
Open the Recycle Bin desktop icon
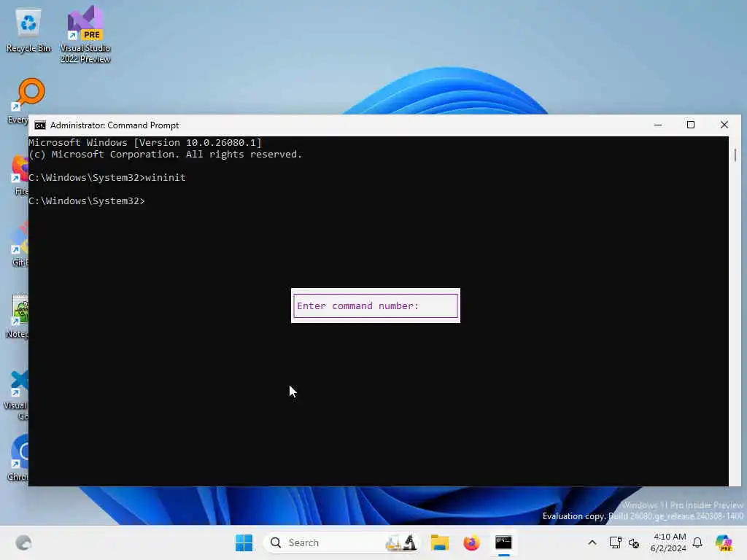[x=28, y=29]
